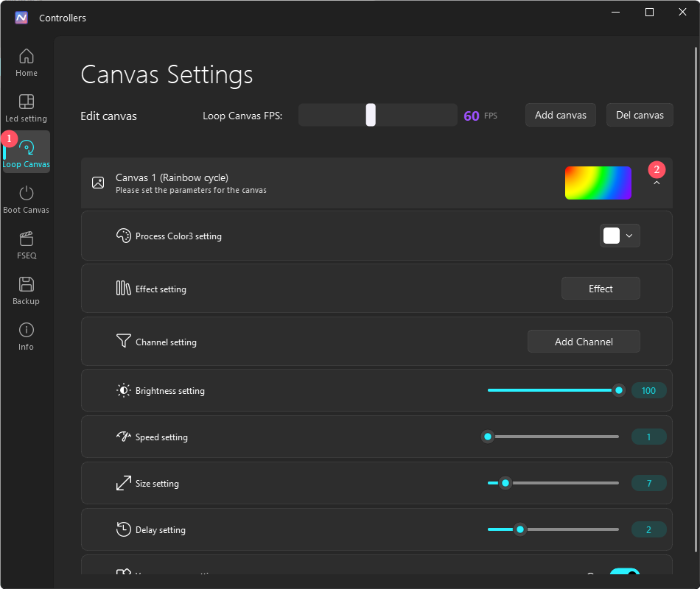
Task: Click the 60 FPS value text
Action: 480,116
